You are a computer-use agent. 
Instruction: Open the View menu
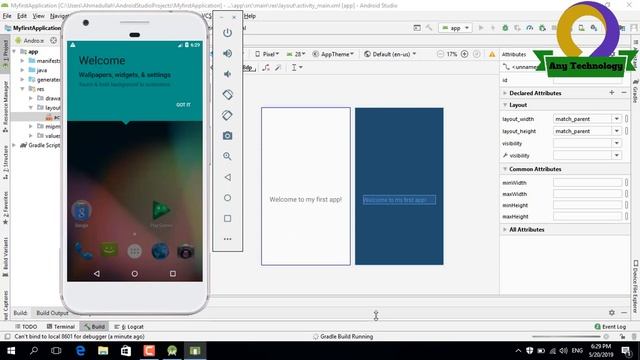pyautogui.click(x=38, y=16)
